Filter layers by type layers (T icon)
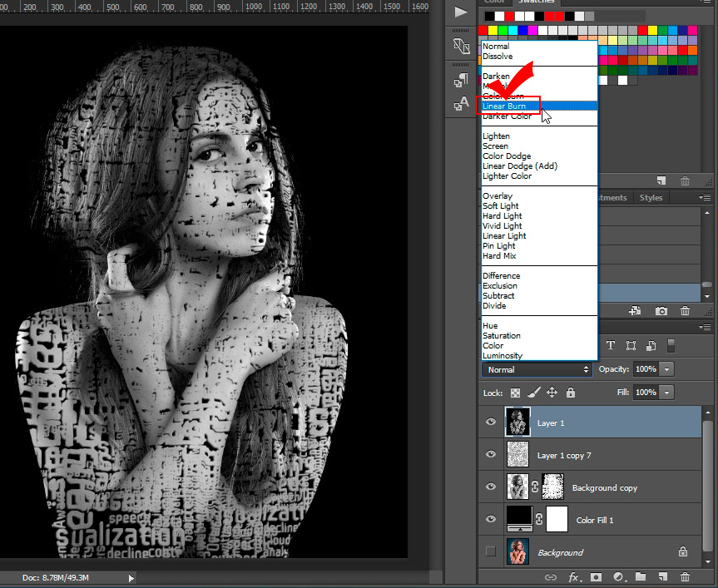 (611, 345)
